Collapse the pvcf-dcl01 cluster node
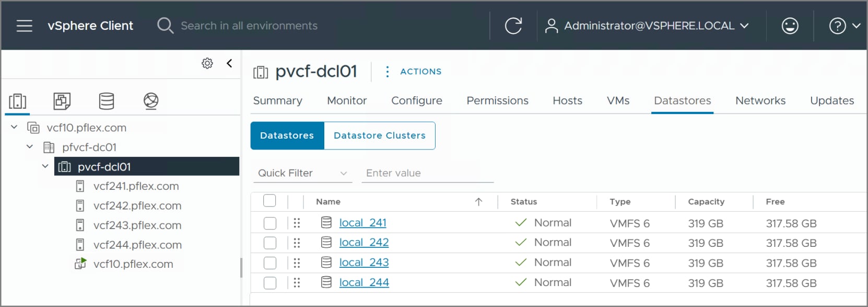Screen dimensions: 868x307 45,166
